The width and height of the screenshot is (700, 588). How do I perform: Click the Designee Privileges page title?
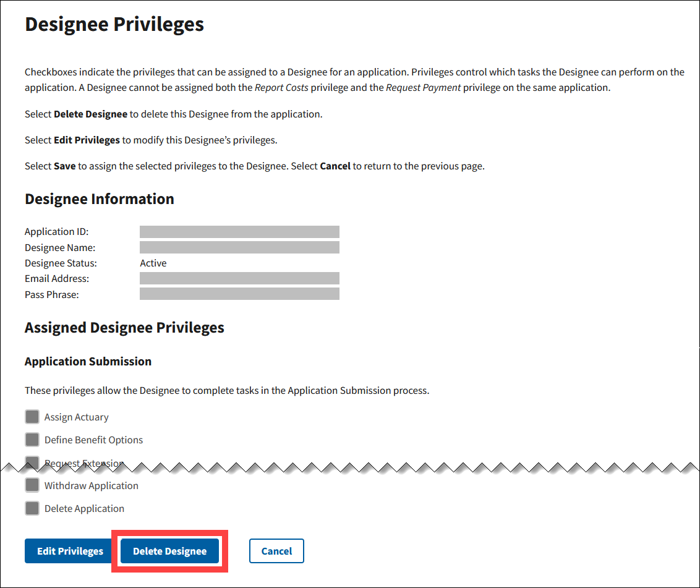coord(114,24)
